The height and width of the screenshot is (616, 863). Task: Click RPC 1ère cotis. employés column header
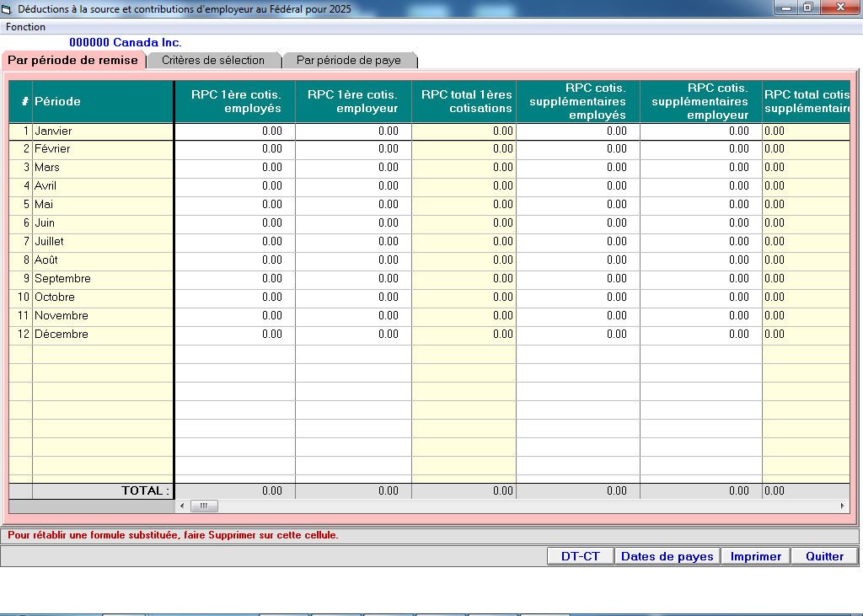234,101
